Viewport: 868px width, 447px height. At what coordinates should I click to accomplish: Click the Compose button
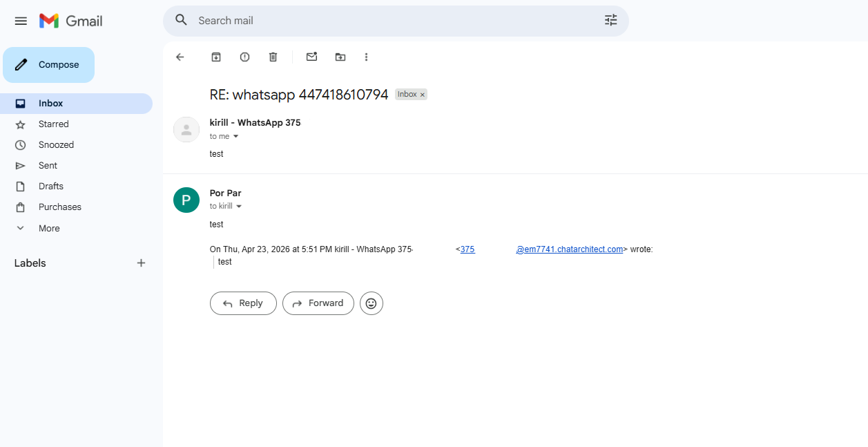coord(49,65)
